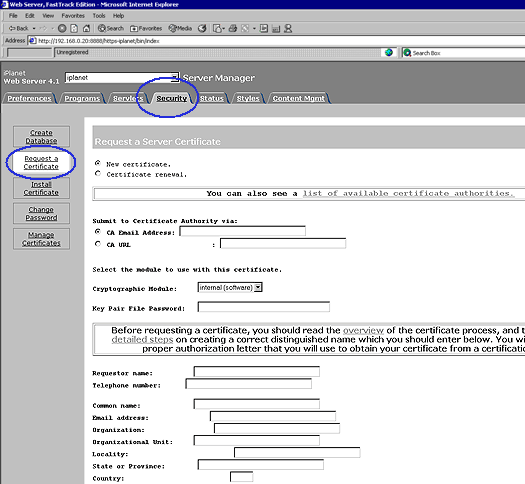Click the browser Back arrow button

(19, 28)
